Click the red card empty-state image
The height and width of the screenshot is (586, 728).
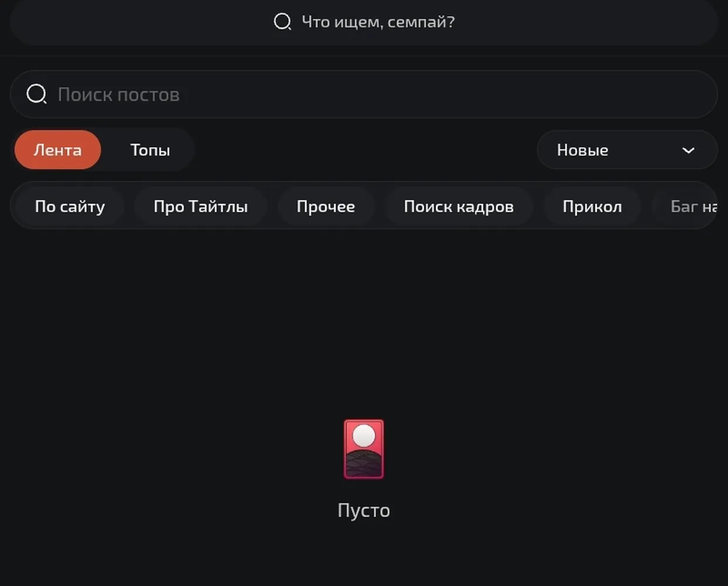pos(364,449)
